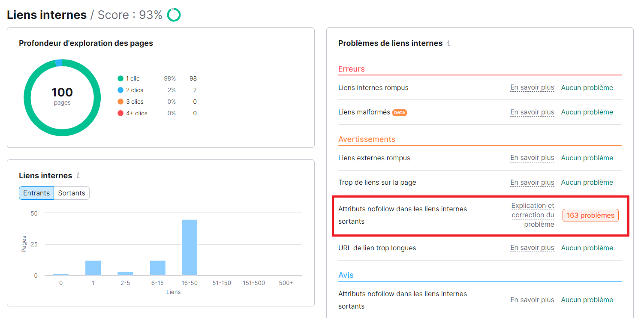Select the 2 clics legend entry

130,90
